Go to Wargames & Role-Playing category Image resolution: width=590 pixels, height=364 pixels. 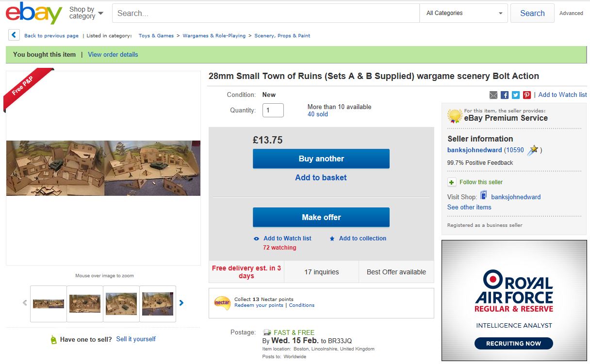click(214, 36)
